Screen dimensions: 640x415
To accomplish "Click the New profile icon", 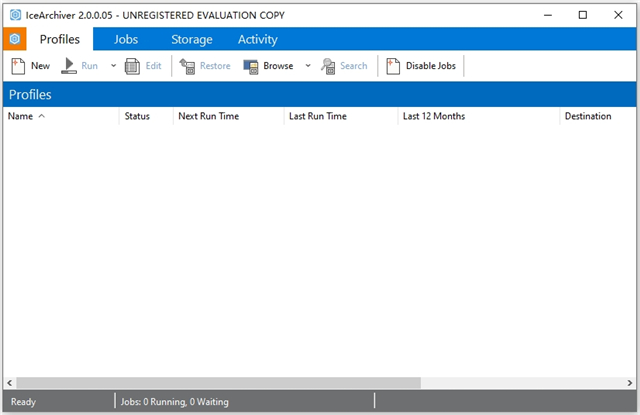I will pyautogui.click(x=18, y=66).
